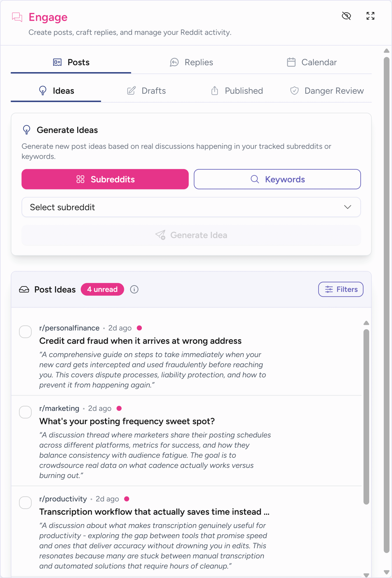
Task: Check the r/marketing post idea
Action: 25,412
